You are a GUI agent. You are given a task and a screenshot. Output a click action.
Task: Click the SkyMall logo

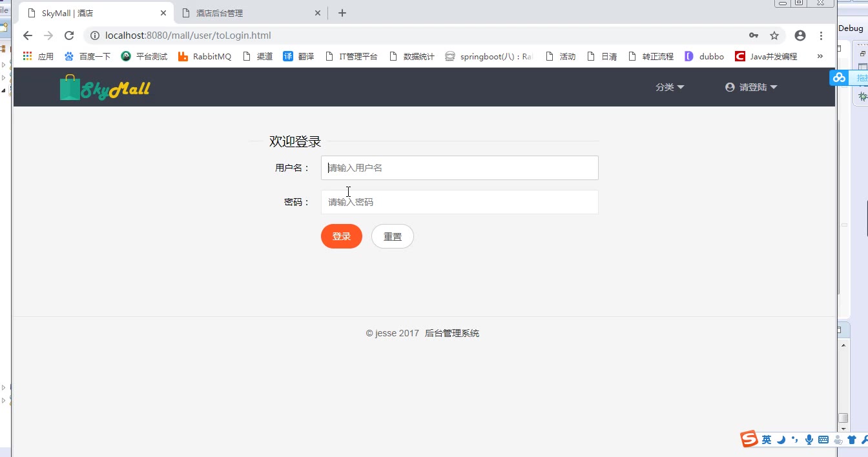click(x=105, y=88)
